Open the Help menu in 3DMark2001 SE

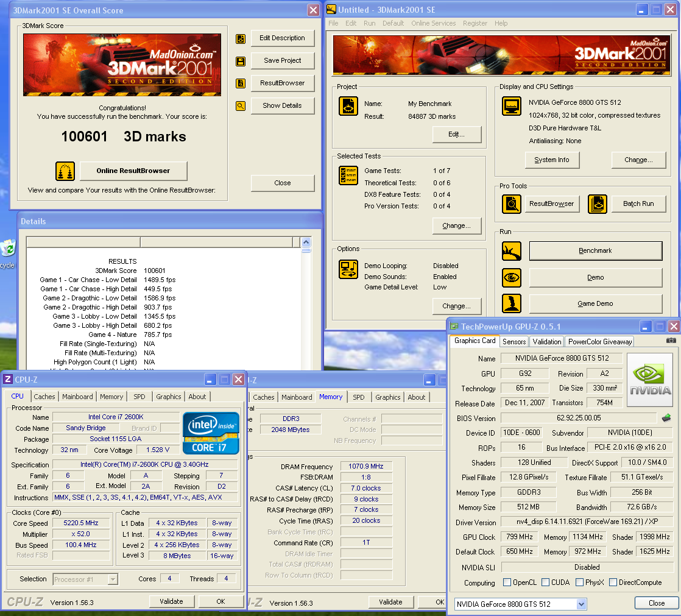click(x=501, y=23)
